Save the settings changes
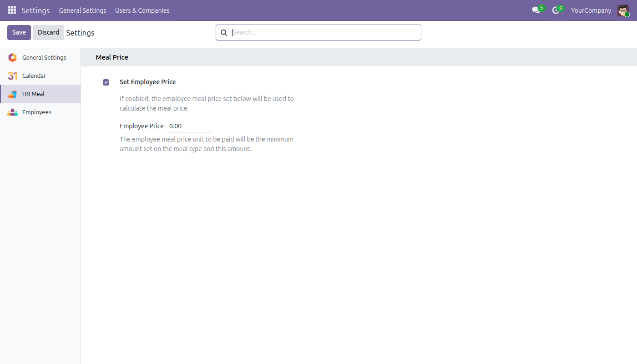Screen dimensions: 637x364 (x=19, y=32)
